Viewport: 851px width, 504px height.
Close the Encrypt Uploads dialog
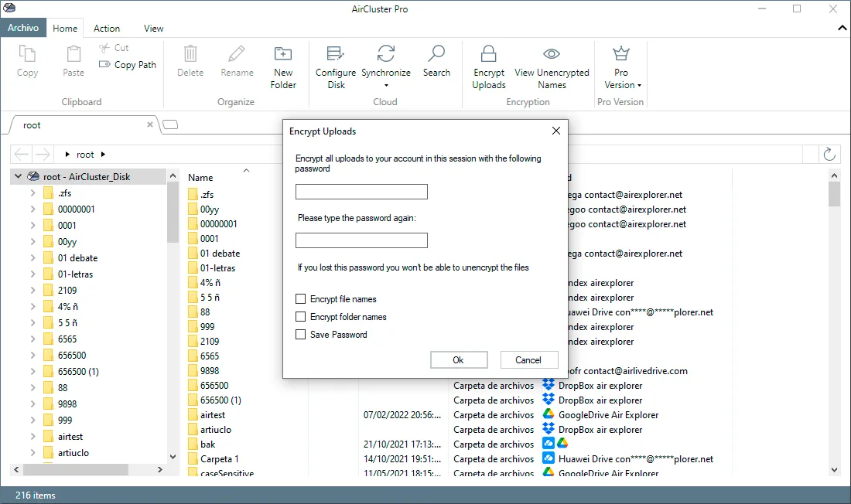coord(555,131)
